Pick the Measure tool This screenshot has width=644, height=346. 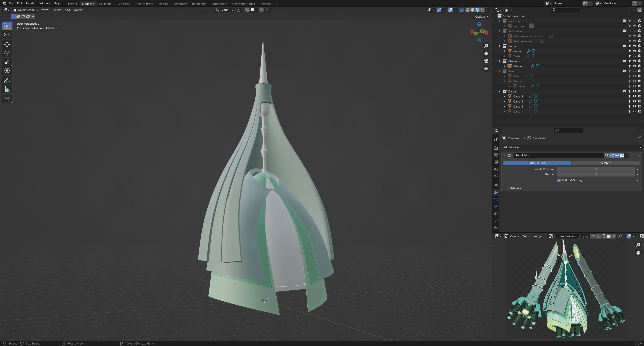(7, 90)
